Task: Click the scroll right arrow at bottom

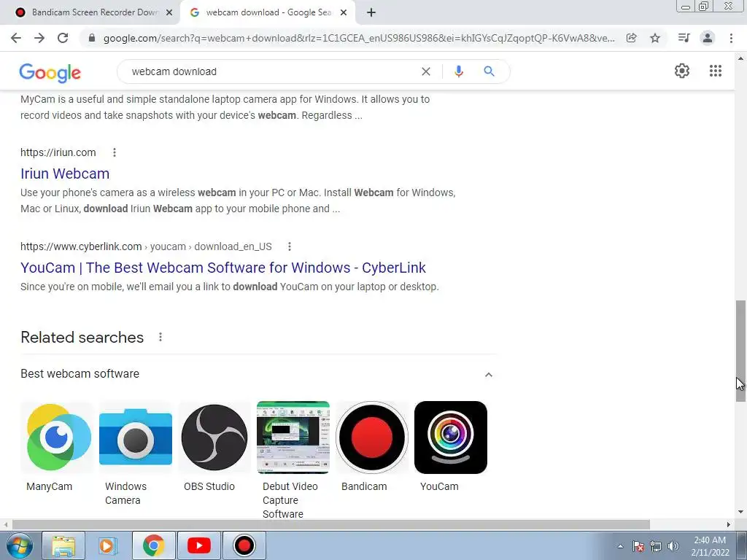Action: point(729,524)
